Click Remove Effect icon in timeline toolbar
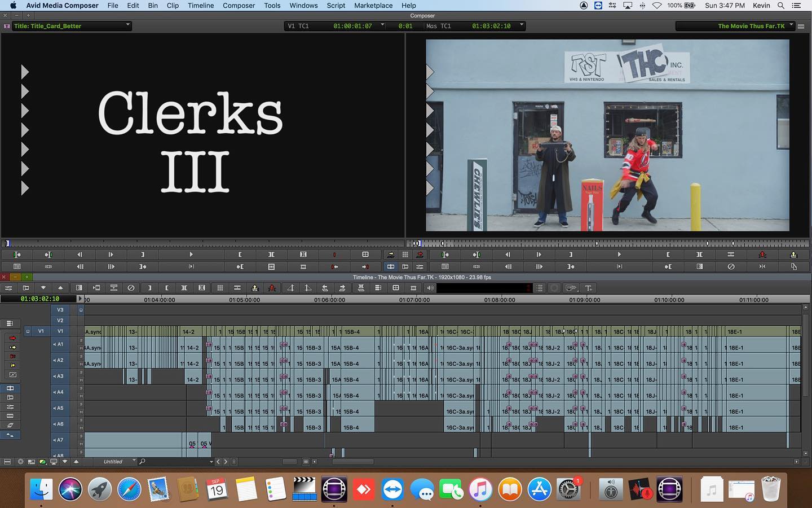Image resolution: width=812 pixels, height=508 pixels. click(x=131, y=288)
